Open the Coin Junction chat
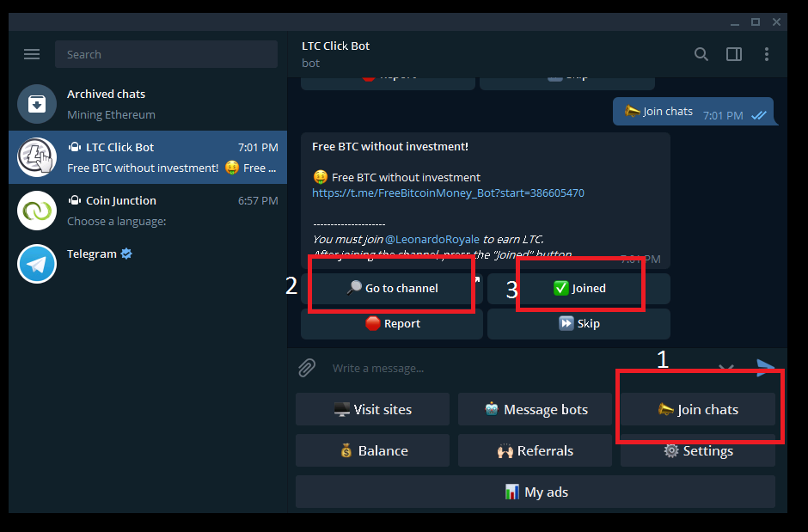This screenshot has width=808, height=532. [148, 211]
